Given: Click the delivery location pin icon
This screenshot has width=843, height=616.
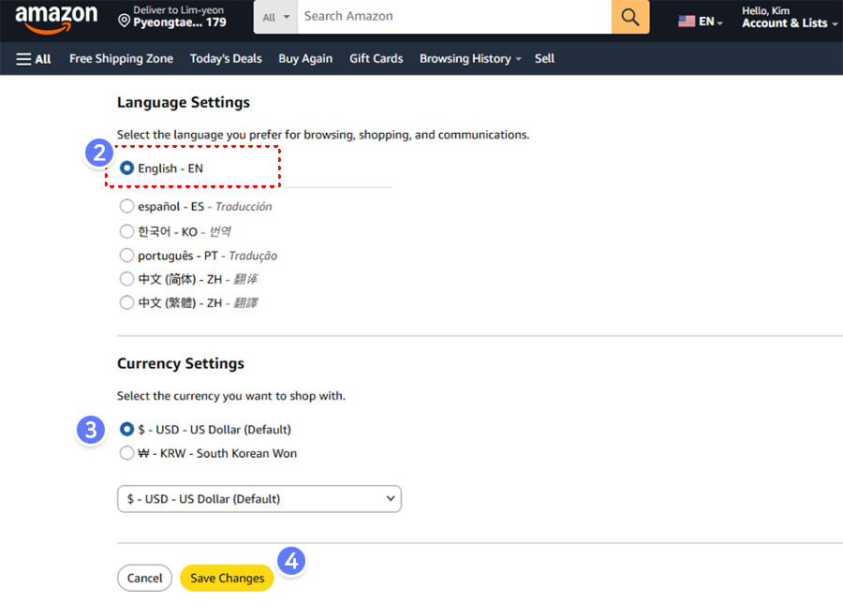Looking at the screenshot, I should pos(124,21).
